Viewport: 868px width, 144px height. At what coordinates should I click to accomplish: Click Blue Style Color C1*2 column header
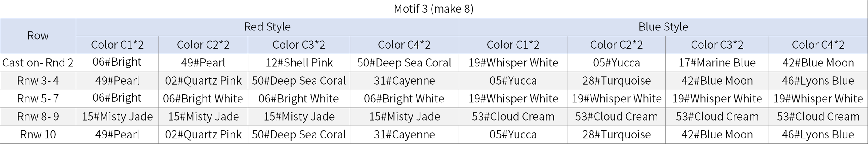coord(513,45)
